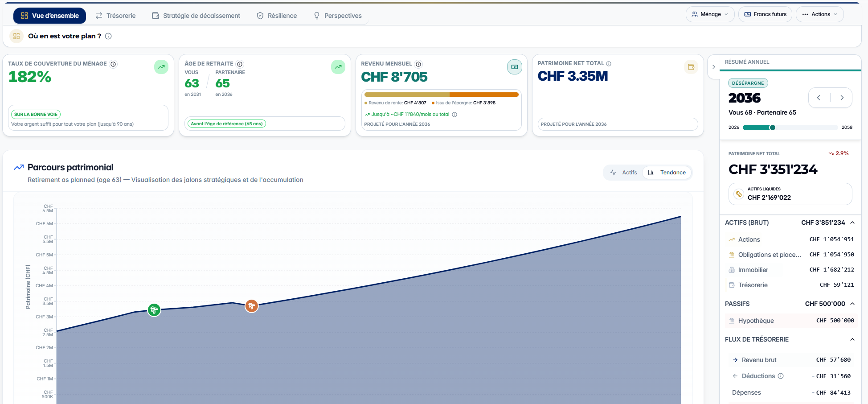Click the 'Projeté pour l'année 2036' label under Patrimoine net
The height and width of the screenshot is (404, 868).
(x=573, y=124)
